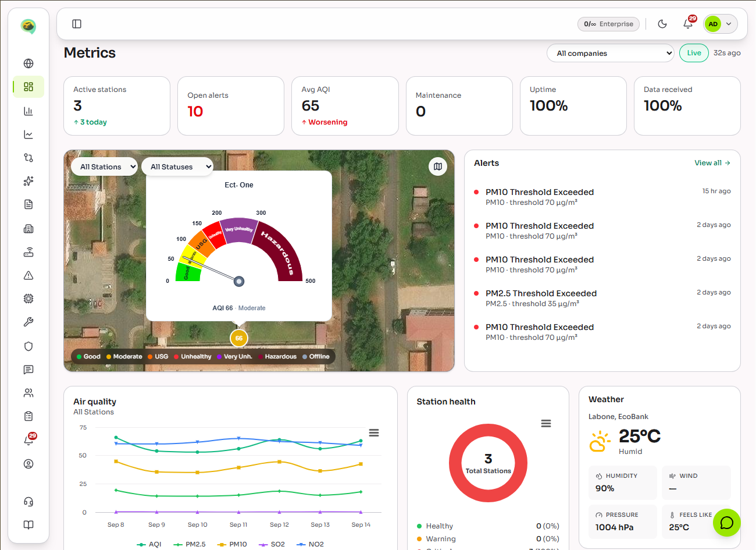Change map layer style with the map icon
The height and width of the screenshot is (550, 756).
[438, 166]
